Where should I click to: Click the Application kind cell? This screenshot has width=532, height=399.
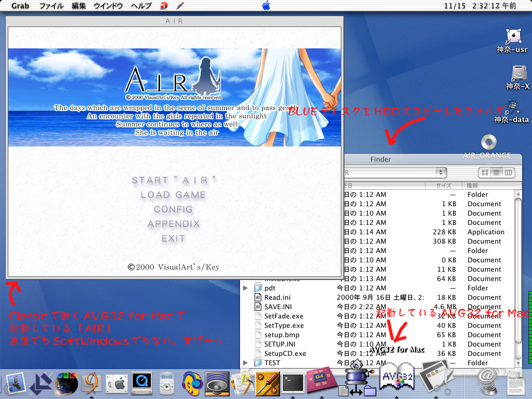click(486, 232)
